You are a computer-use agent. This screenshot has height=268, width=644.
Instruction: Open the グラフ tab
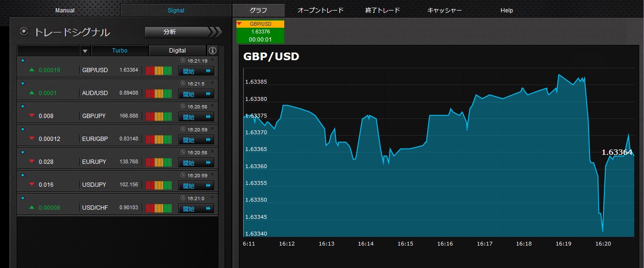[x=258, y=11]
